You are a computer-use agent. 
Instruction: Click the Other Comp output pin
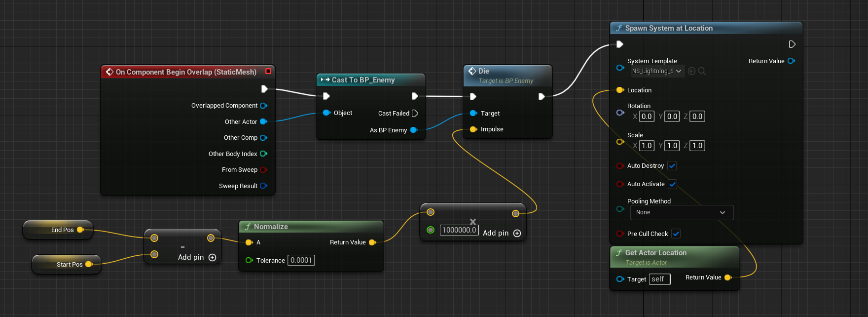(263, 138)
